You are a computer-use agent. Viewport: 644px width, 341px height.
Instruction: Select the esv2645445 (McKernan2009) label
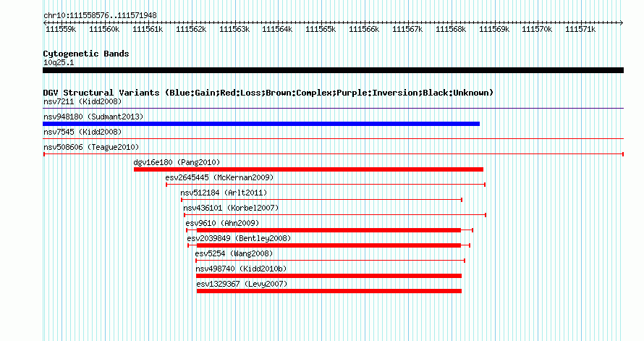coord(219,177)
